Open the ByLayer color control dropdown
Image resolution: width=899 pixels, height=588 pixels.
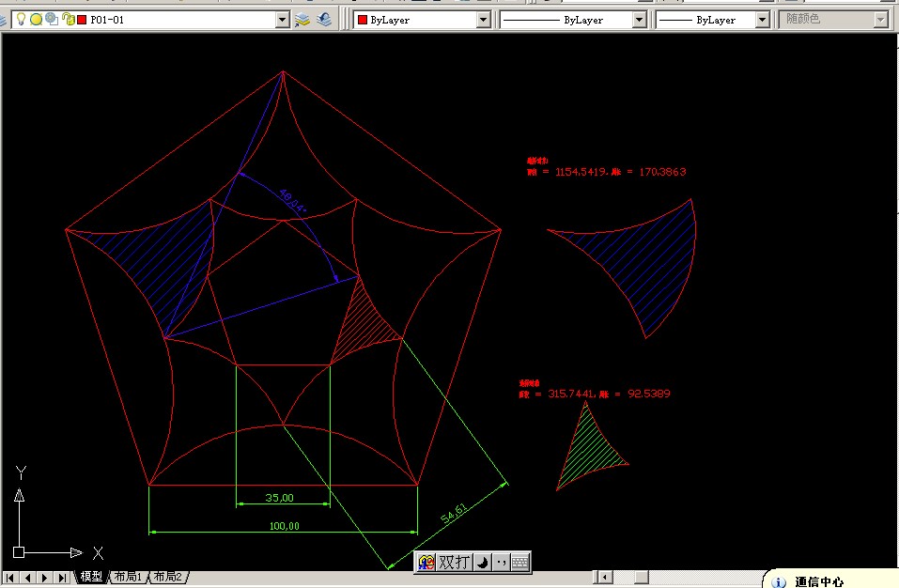[484, 20]
